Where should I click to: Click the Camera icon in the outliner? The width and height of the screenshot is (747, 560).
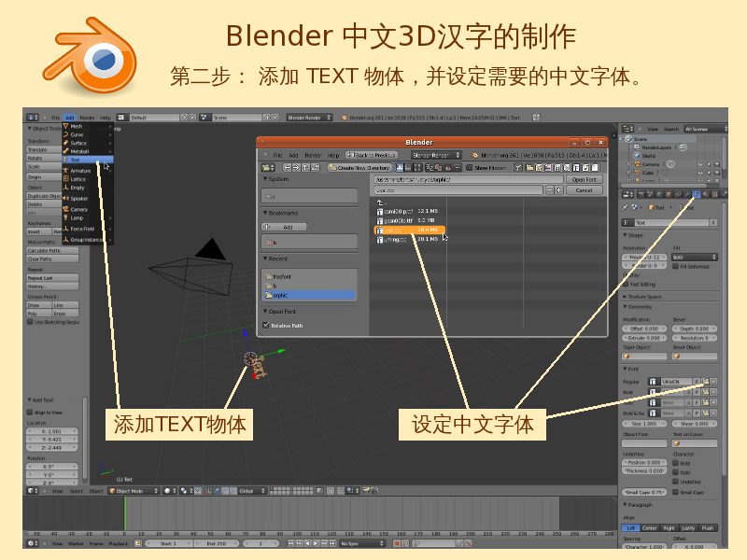click(637, 164)
